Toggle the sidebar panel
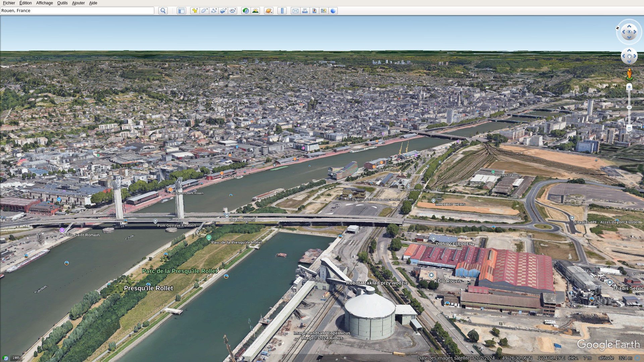This screenshot has width=644, height=362. tap(181, 11)
